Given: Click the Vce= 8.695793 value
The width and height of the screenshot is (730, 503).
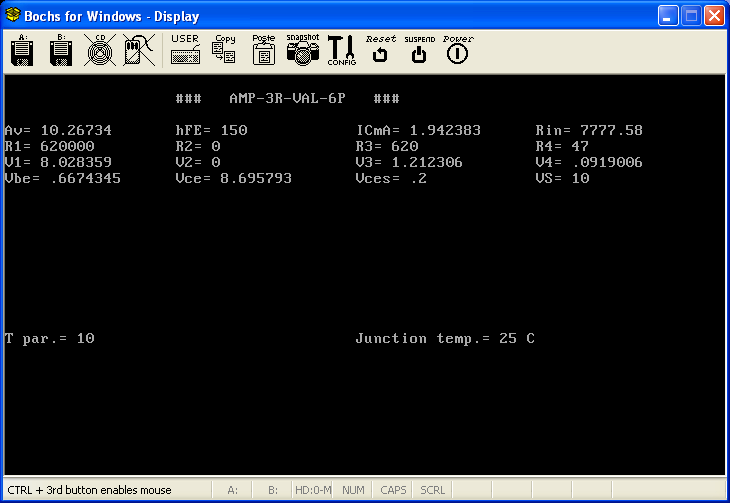Looking at the screenshot, I should point(234,178).
